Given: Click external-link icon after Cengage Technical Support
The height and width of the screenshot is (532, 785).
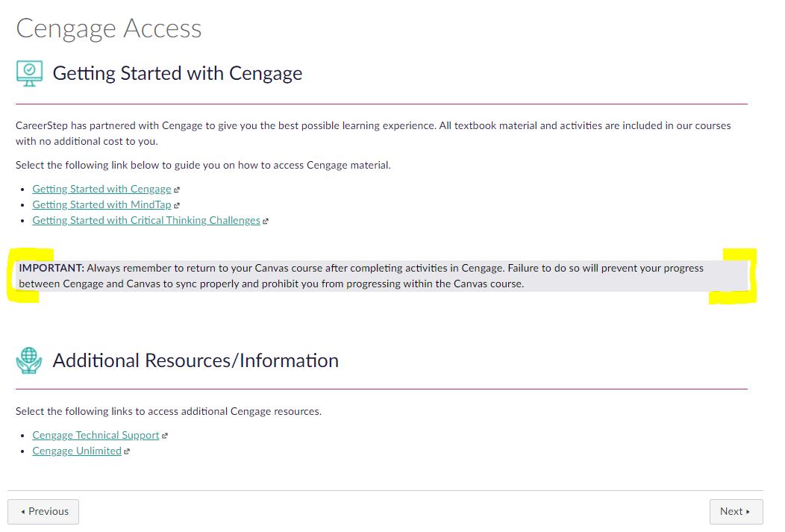Looking at the screenshot, I should point(165,436).
